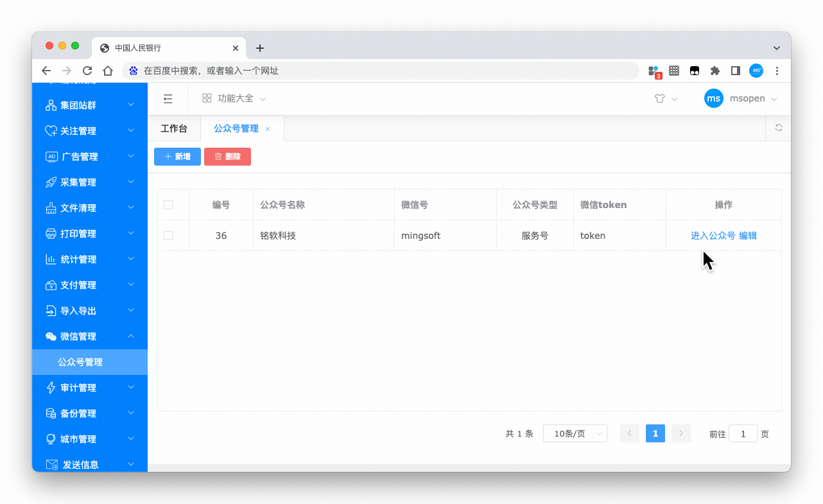Select 公众号管理 in the sidebar
Viewport: 823px width, 504px height.
point(80,362)
